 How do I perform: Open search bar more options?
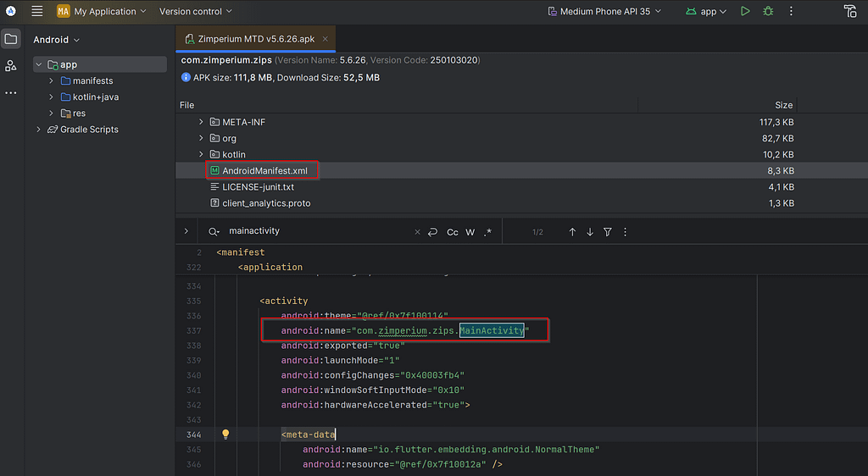pyautogui.click(x=625, y=232)
